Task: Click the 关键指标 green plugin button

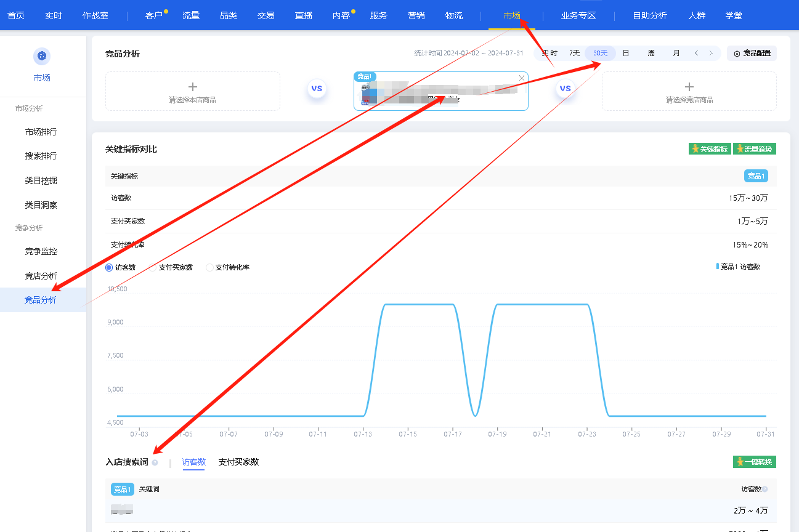Action: point(710,149)
